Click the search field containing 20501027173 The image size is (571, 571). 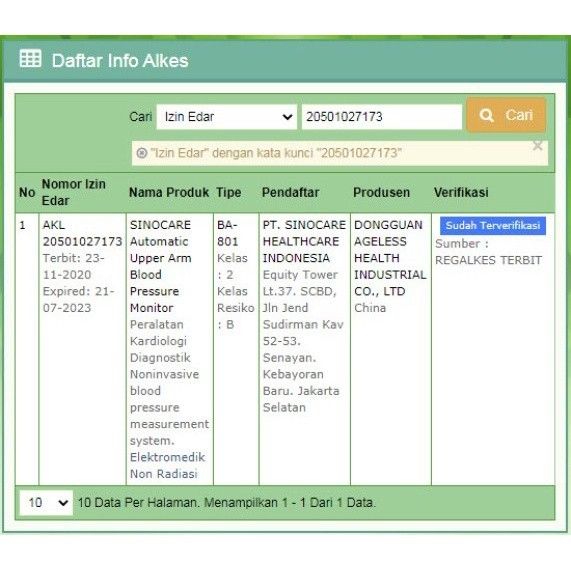click(x=382, y=117)
